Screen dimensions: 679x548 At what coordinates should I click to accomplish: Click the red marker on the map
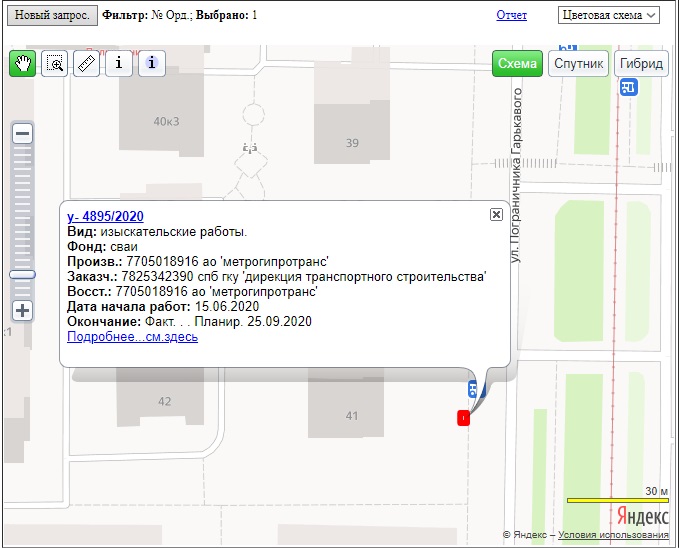[463, 418]
